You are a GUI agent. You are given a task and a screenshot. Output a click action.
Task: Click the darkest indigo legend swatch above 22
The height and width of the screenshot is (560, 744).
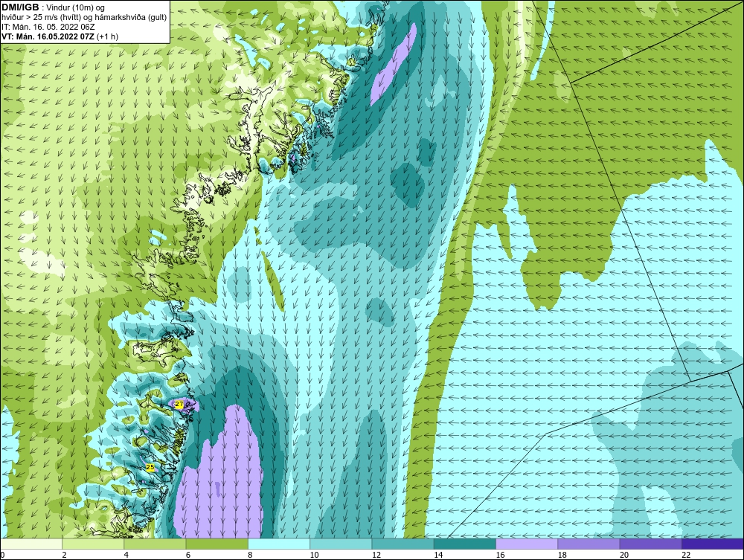[713, 544]
